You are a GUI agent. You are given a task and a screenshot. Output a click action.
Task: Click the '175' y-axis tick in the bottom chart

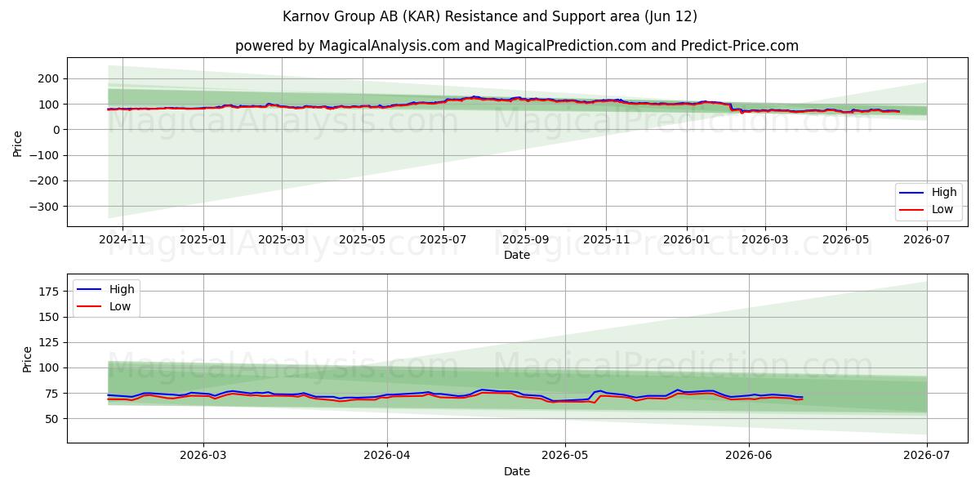(51, 292)
